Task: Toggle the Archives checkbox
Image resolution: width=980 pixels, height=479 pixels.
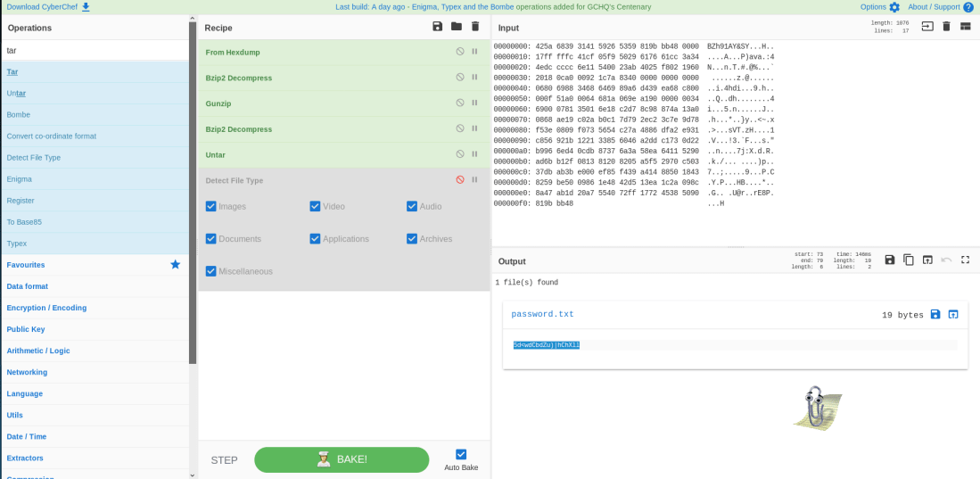Action: (412, 239)
